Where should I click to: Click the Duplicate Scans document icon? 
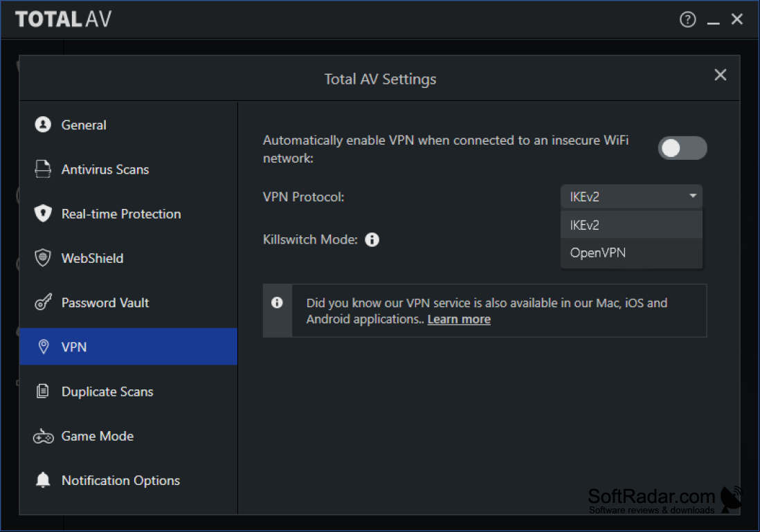click(43, 391)
